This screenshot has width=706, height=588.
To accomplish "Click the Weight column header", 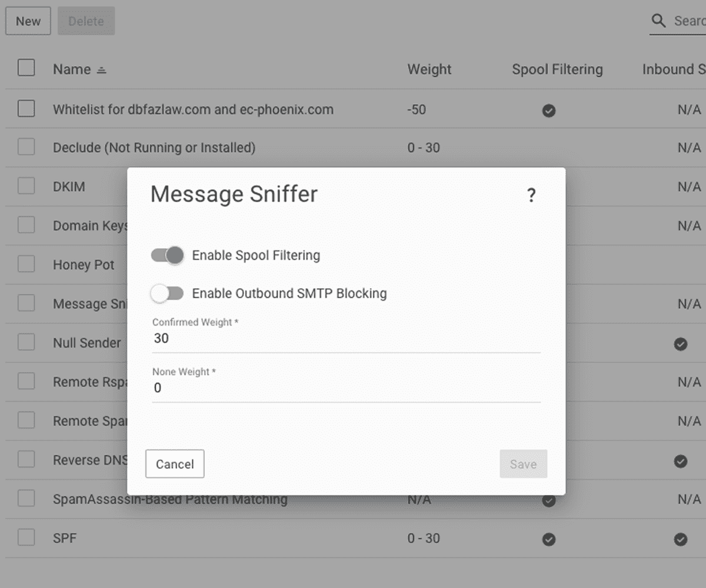I will click(x=429, y=69).
